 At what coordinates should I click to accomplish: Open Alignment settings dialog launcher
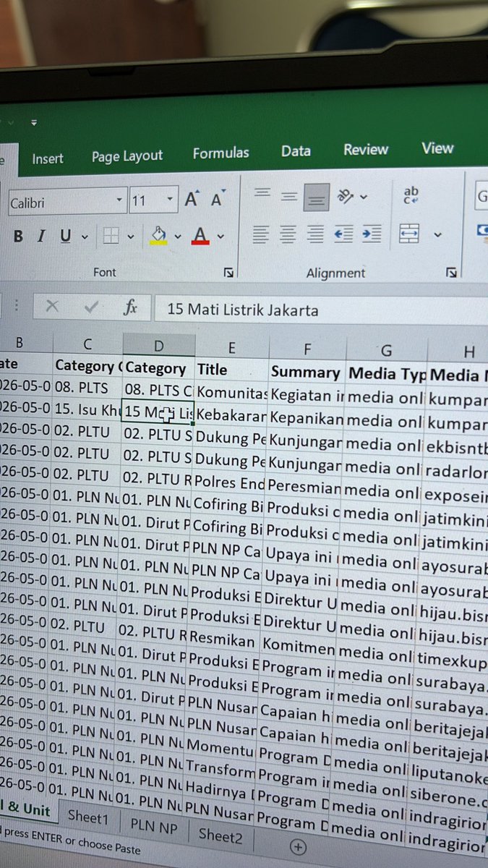[x=452, y=273]
